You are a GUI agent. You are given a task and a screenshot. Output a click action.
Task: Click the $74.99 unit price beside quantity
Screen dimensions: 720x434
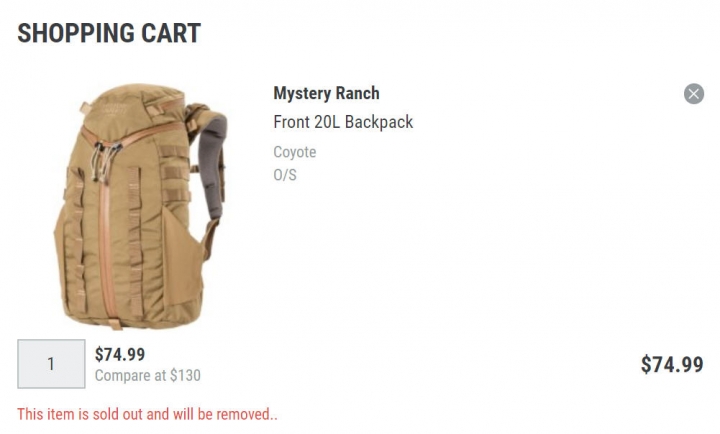tap(120, 354)
